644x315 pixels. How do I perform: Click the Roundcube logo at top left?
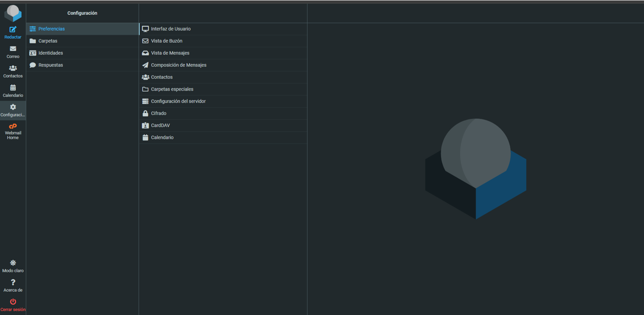click(13, 13)
